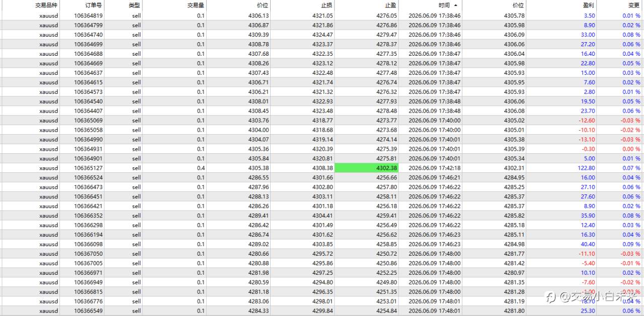This screenshot has height=316, width=644.
Task: Select order number 106366352
Action: pos(88,216)
